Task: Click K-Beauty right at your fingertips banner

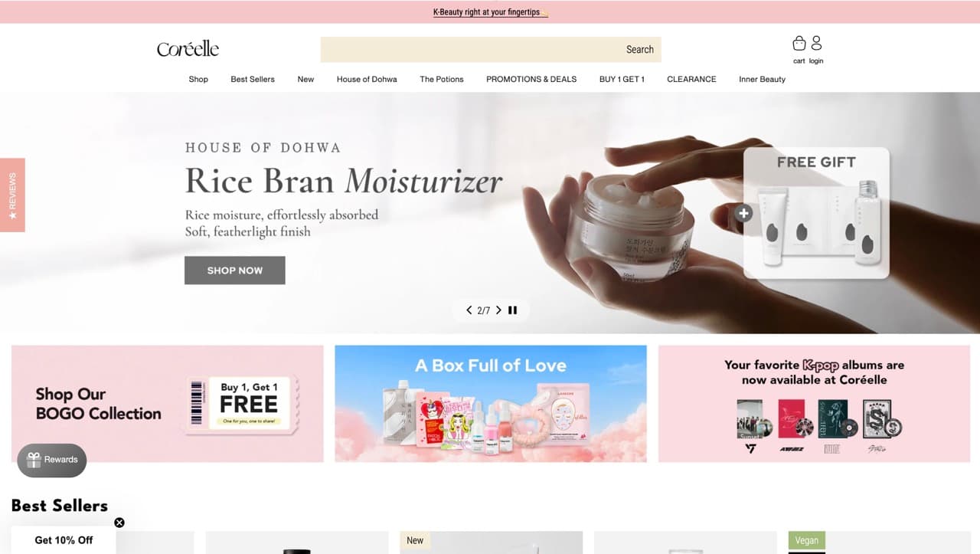Action: 490,12
